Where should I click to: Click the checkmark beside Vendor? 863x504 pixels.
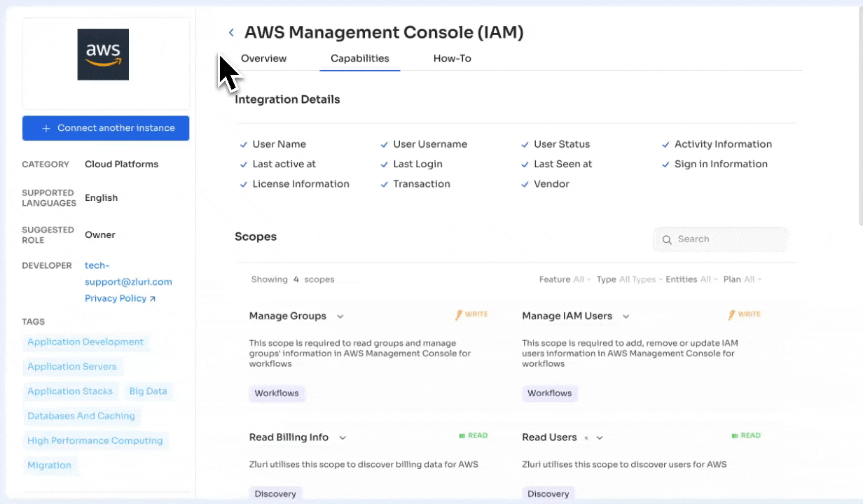pyautogui.click(x=525, y=185)
